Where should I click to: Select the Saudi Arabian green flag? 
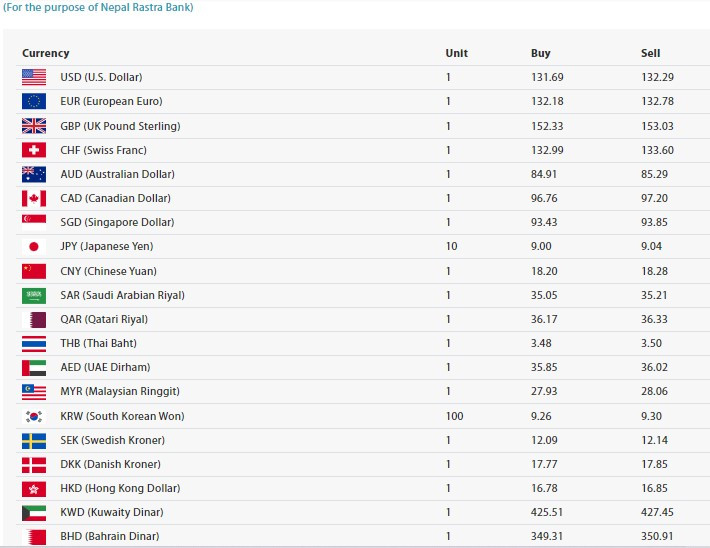pyautogui.click(x=34, y=295)
